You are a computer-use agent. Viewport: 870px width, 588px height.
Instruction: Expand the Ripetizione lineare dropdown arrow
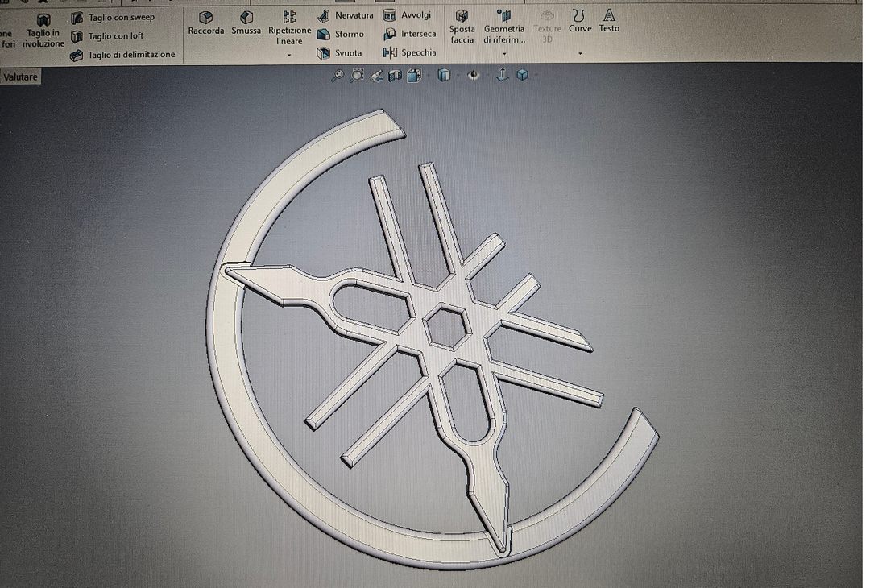(x=289, y=55)
